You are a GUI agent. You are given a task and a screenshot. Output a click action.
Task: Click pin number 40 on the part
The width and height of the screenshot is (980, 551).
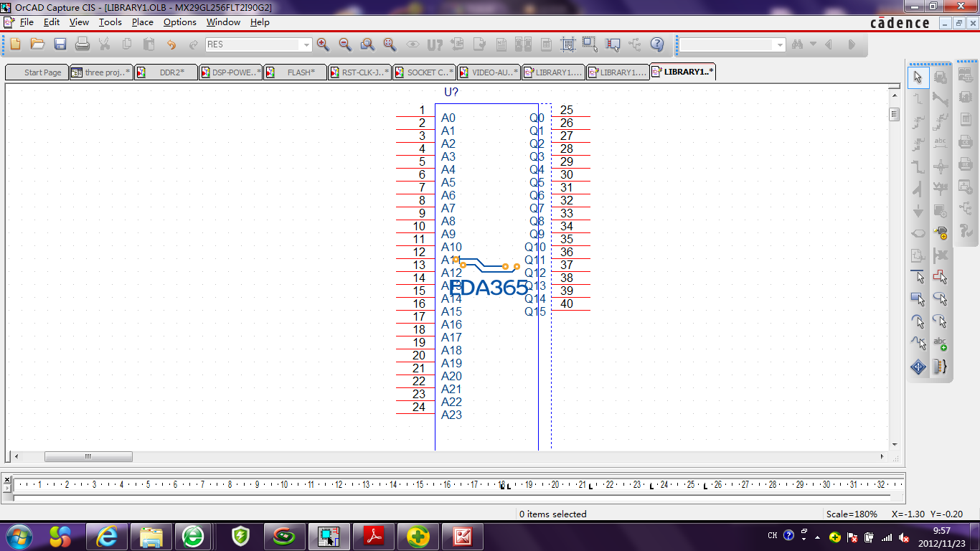tap(567, 303)
